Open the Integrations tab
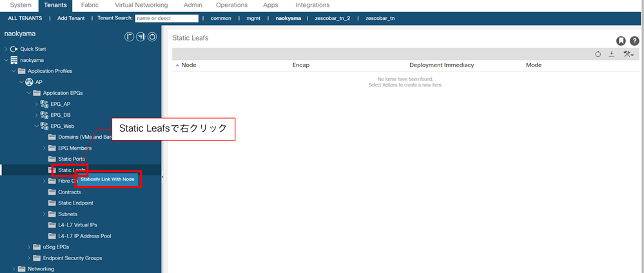This screenshot has height=273, width=644. tap(312, 5)
